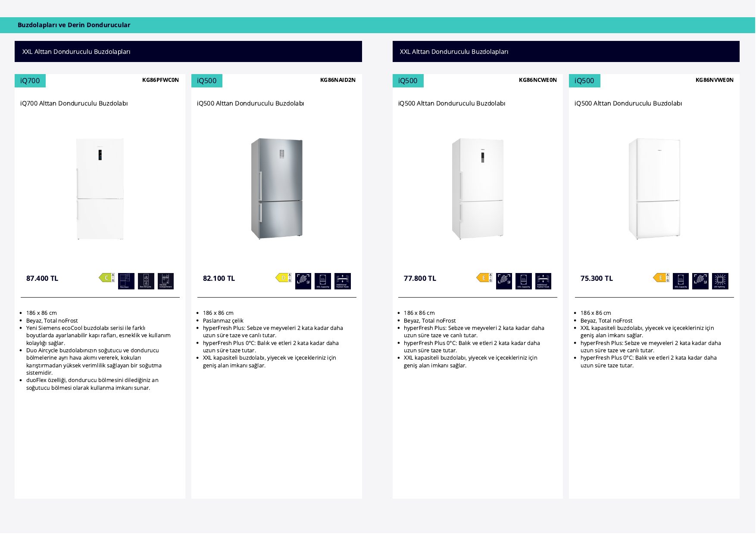
Task: Click the duoFlex özelliği bullet text
Action: coord(92,384)
